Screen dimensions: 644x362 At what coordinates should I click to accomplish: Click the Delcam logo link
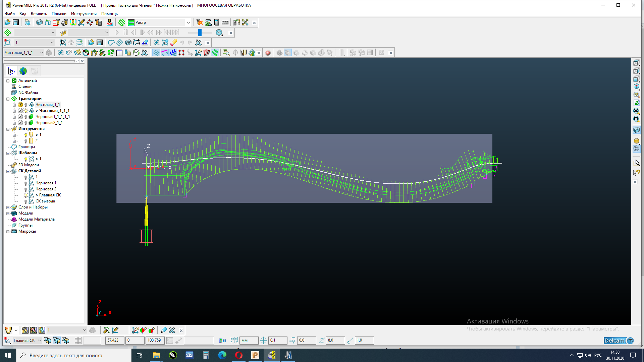[x=618, y=341]
